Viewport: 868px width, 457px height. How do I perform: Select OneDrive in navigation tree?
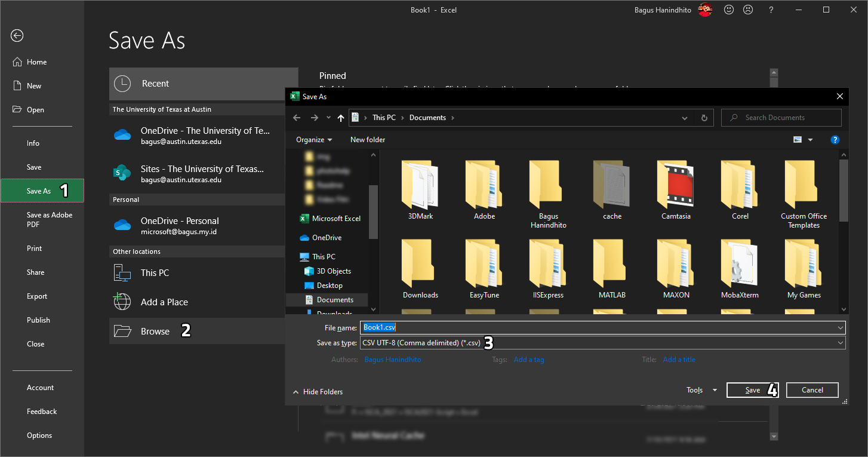321,238
